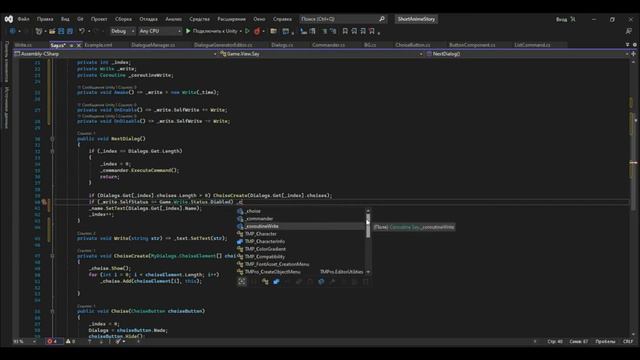Open the Assembly-CSharp project dropdown
640x360 pixels.
(x=115, y=54)
